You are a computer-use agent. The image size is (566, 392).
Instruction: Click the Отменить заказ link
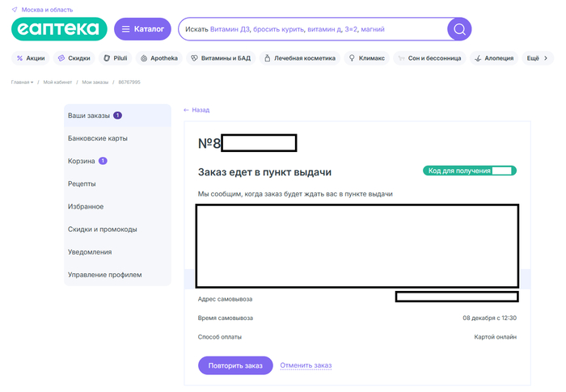[306, 365]
